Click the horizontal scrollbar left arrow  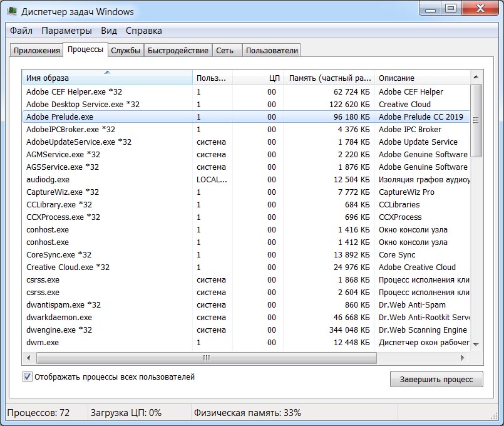(29, 358)
